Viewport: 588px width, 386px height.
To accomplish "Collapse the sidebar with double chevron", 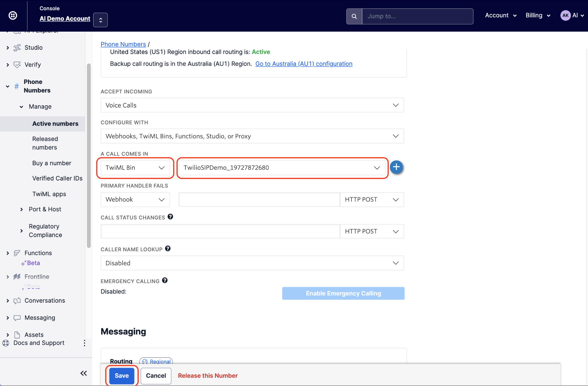I will (84, 373).
